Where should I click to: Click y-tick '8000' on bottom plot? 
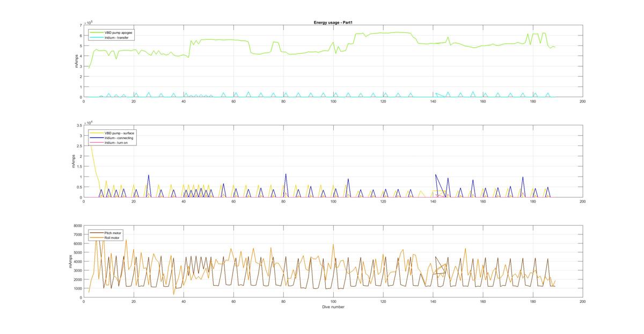click(x=77, y=226)
